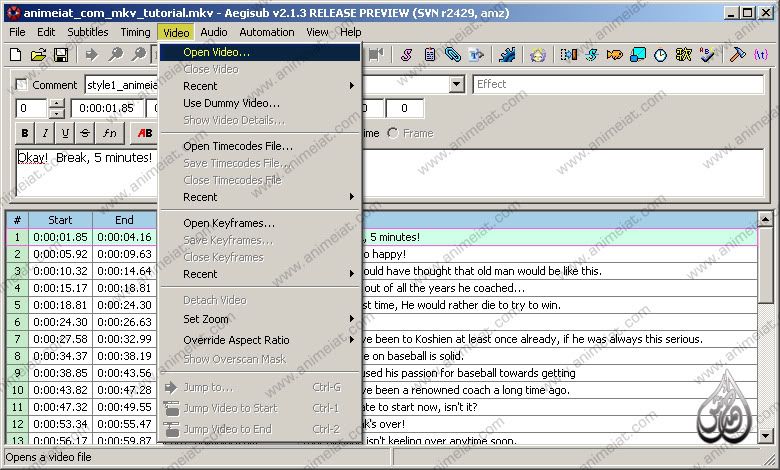Open the Automation manager toolbar icon
The width and height of the screenshot is (780, 470).
click(x=507, y=55)
